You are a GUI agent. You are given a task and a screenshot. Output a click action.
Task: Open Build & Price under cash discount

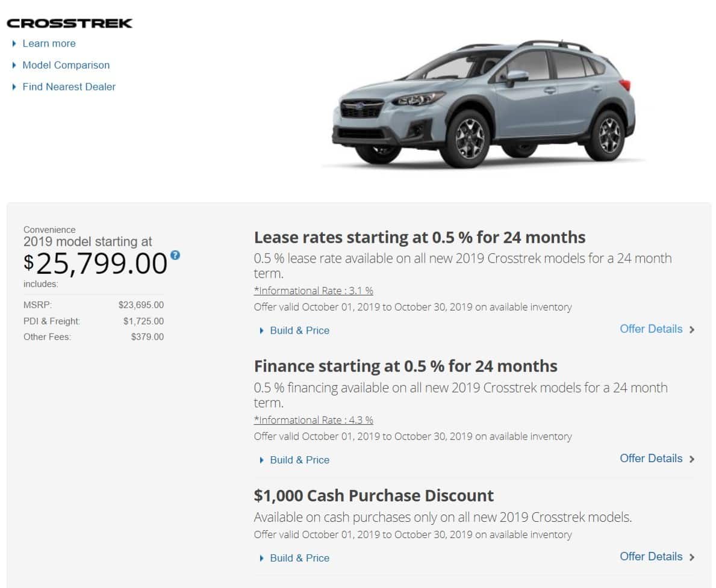pyautogui.click(x=299, y=558)
